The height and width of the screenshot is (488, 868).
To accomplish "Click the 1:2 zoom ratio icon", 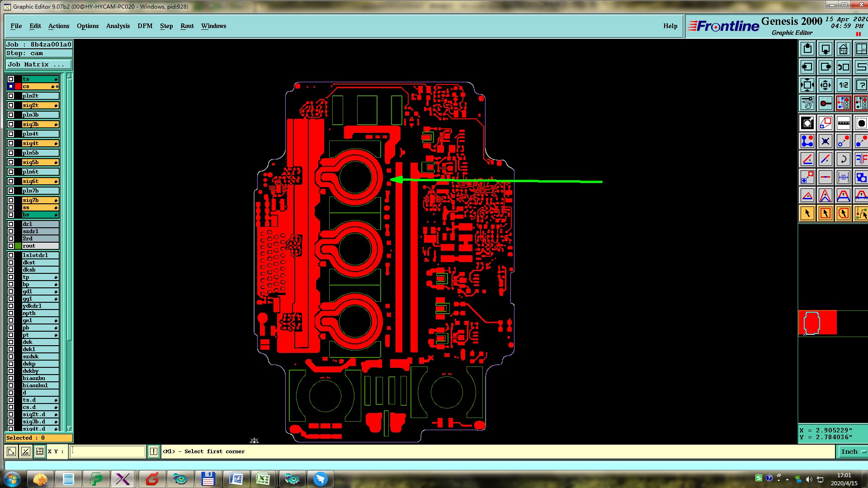I will click(x=843, y=85).
